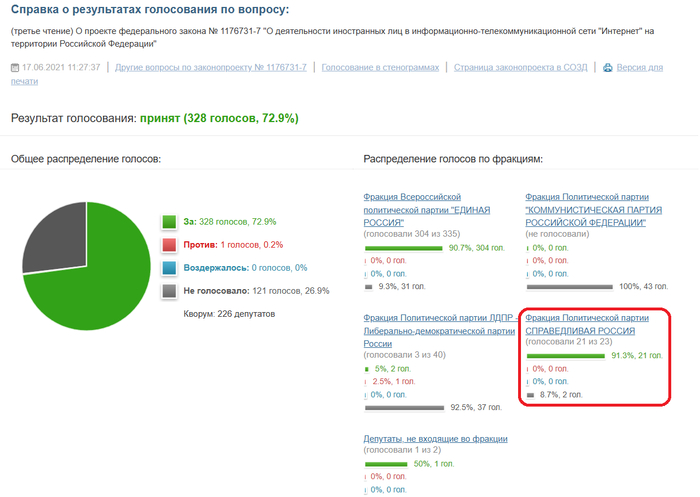Viewport: 700px width, 497px height.
Task: Open 'Депутаты, не входящие во фракции' link
Action: [x=435, y=439]
